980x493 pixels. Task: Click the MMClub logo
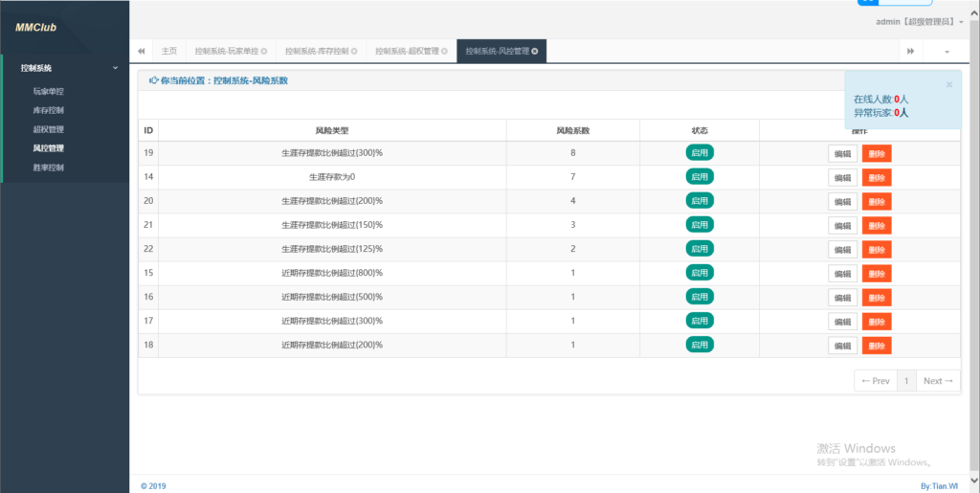36,28
